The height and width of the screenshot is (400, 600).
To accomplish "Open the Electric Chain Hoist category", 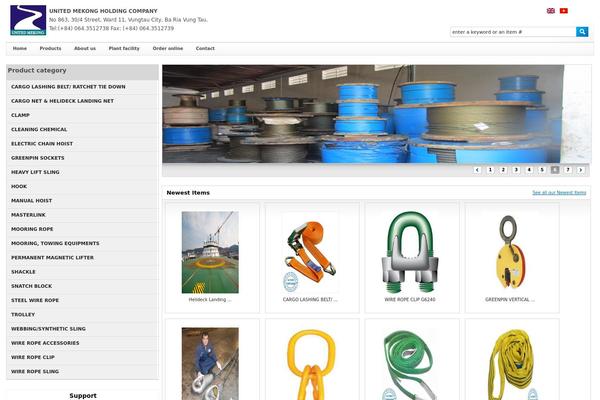I will point(82,144).
